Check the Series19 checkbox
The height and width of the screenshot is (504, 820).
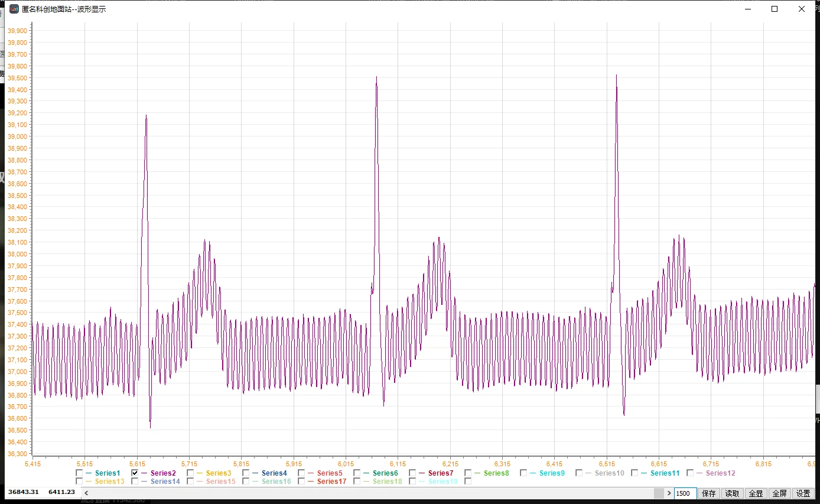point(412,481)
